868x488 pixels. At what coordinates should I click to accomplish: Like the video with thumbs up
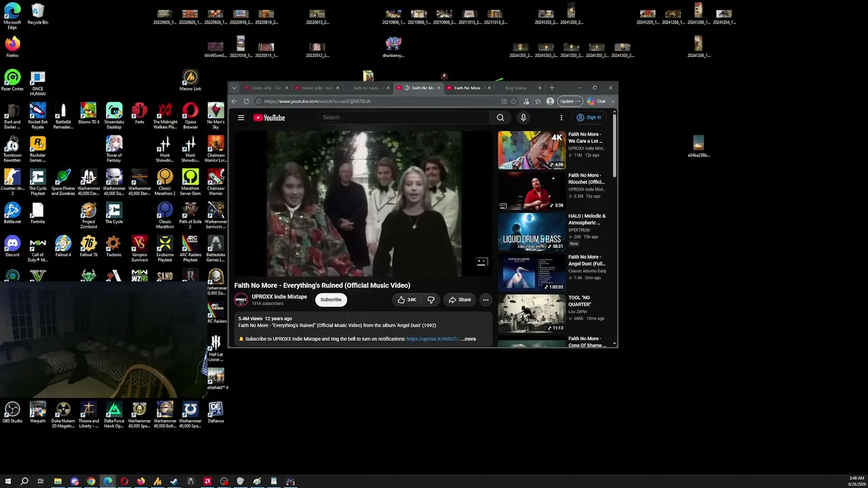(x=407, y=300)
